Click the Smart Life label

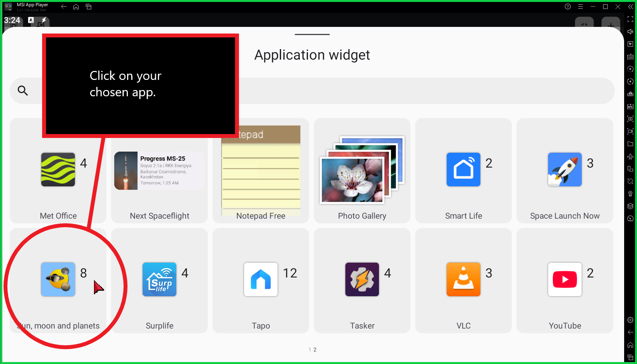(464, 216)
